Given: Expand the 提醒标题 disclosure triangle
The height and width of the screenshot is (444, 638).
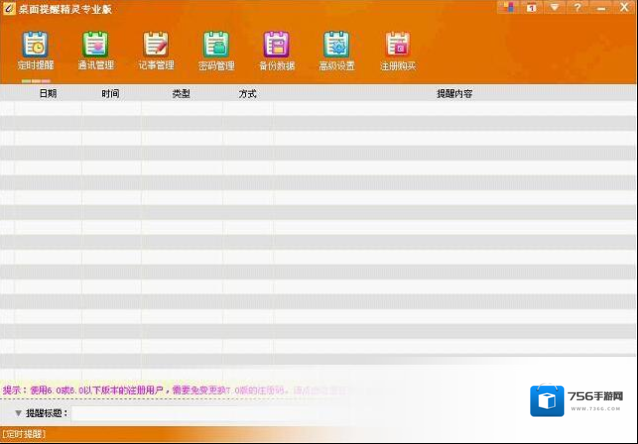Looking at the screenshot, I should [x=18, y=413].
